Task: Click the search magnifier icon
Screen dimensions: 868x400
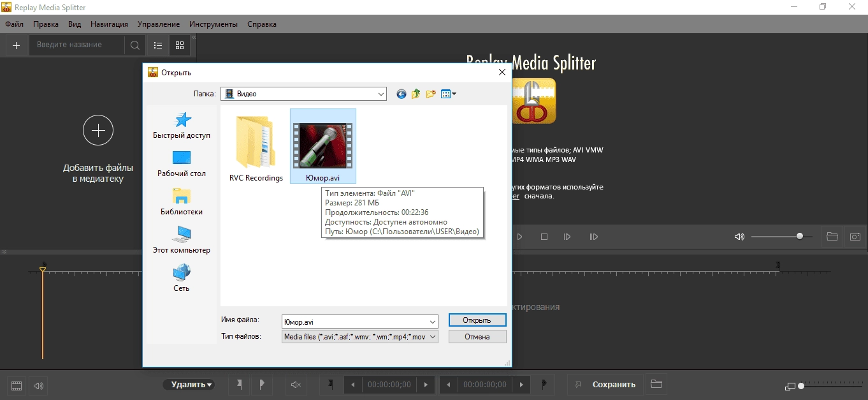Action: tap(134, 45)
